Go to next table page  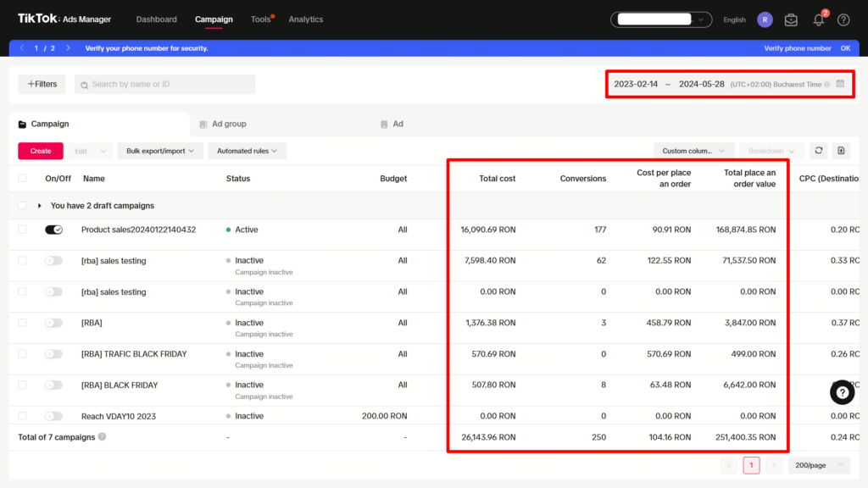[x=774, y=465]
